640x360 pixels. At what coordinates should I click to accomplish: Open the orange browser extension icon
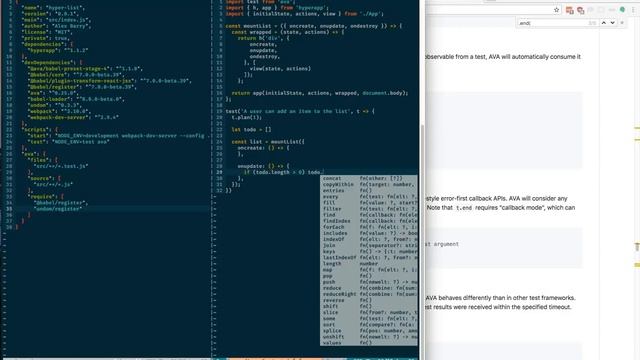pos(569,10)
